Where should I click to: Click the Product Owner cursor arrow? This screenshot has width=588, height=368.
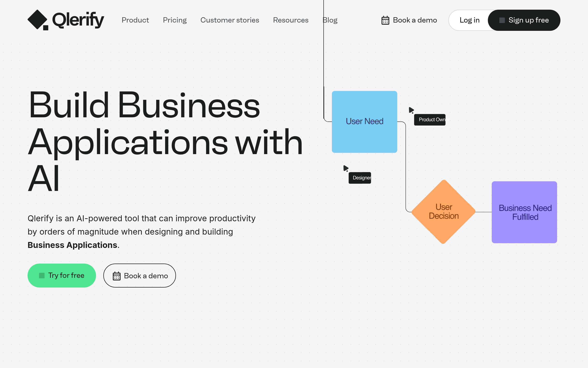point(411,110)
